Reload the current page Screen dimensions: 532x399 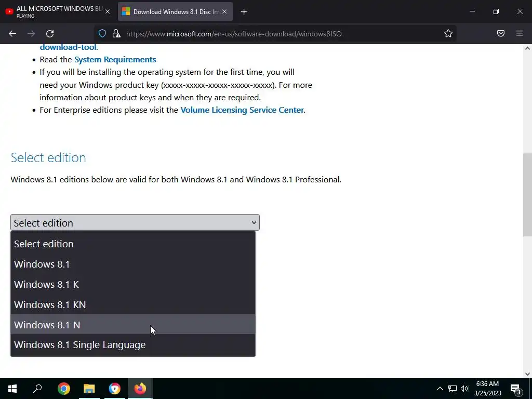pyautogui.click(x=50, y=34)
